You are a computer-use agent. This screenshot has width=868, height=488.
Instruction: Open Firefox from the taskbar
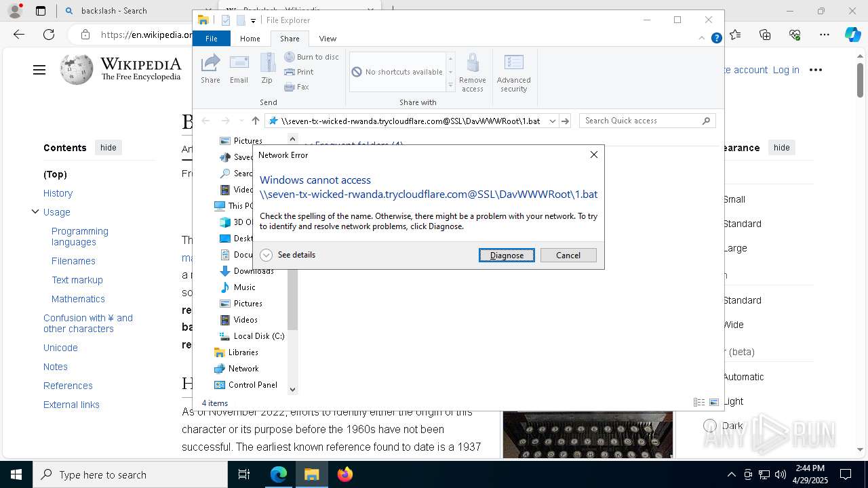pyautogui.click(x=345, y=474)
